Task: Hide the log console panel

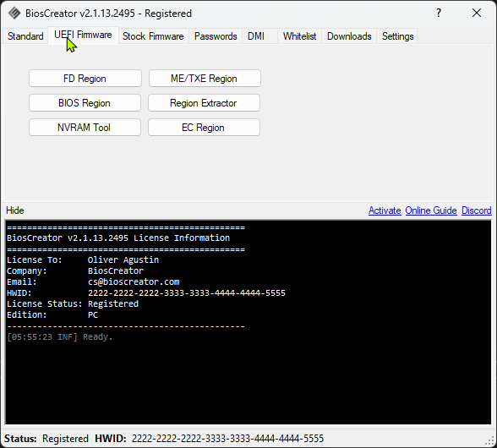Action: pyautogui.click(x=15, y=210)
